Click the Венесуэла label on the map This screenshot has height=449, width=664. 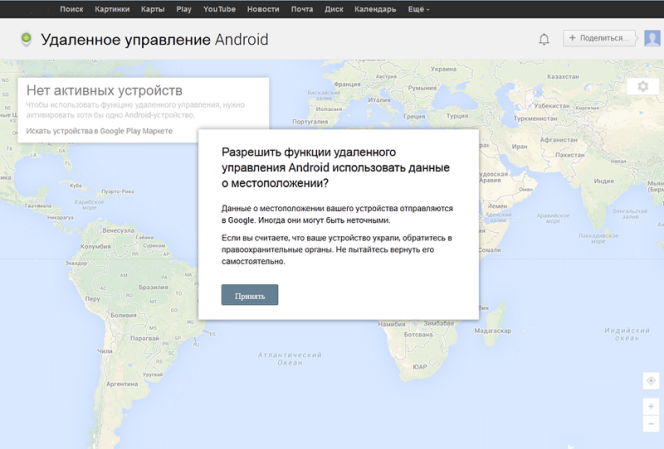click(118, 230)
